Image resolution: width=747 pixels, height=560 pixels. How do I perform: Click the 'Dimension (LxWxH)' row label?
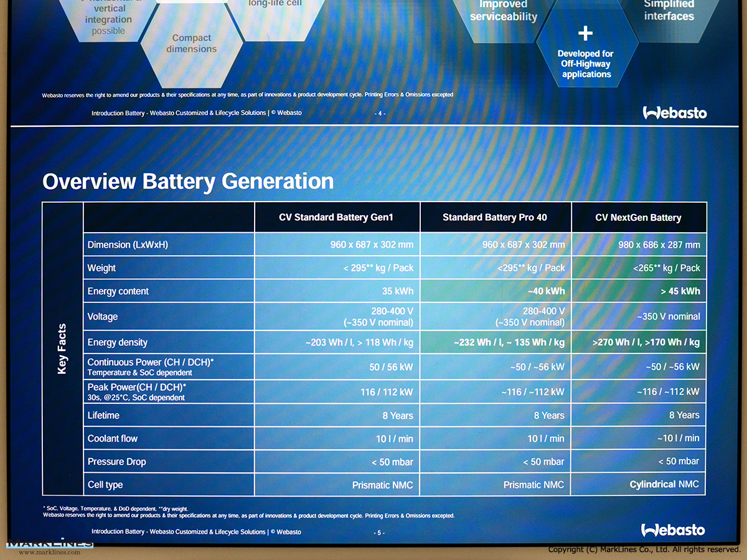tap(128, 245)
